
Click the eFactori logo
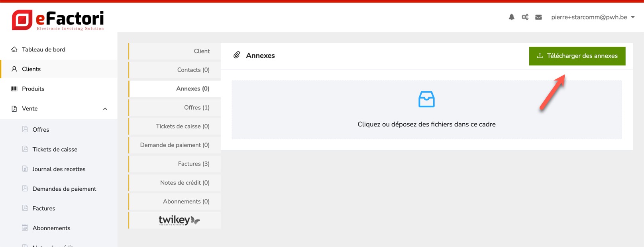[58, 20]
